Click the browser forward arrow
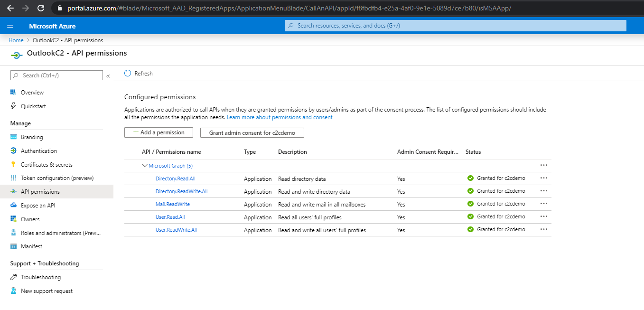The width and height of the screenshot is (644, 310). 26,8
